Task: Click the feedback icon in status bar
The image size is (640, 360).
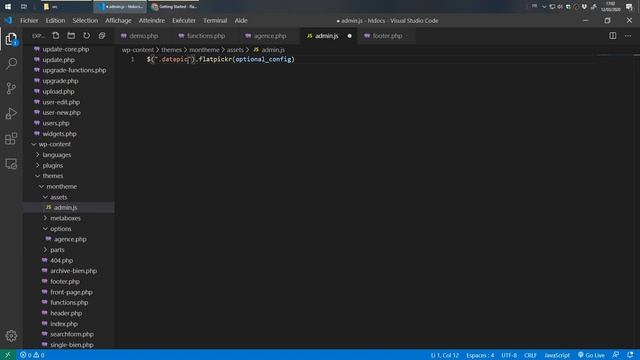Action: pos(616,355)
